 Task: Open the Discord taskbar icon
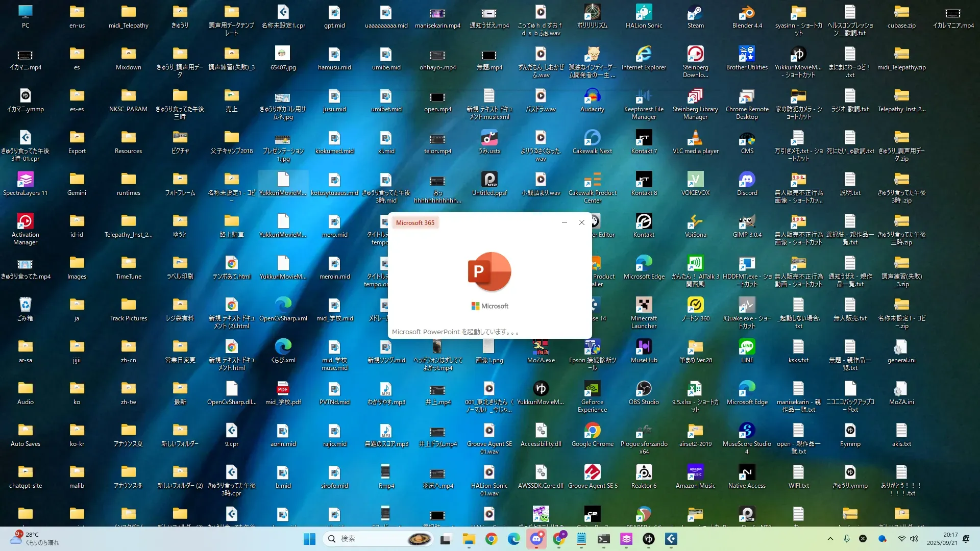(536, 539)
